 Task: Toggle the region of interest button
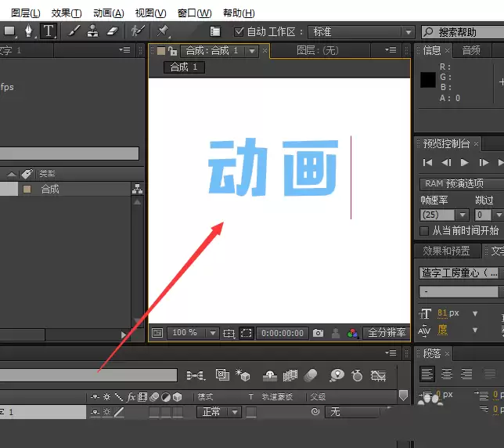pyautogui.click(x=246, y=333)
